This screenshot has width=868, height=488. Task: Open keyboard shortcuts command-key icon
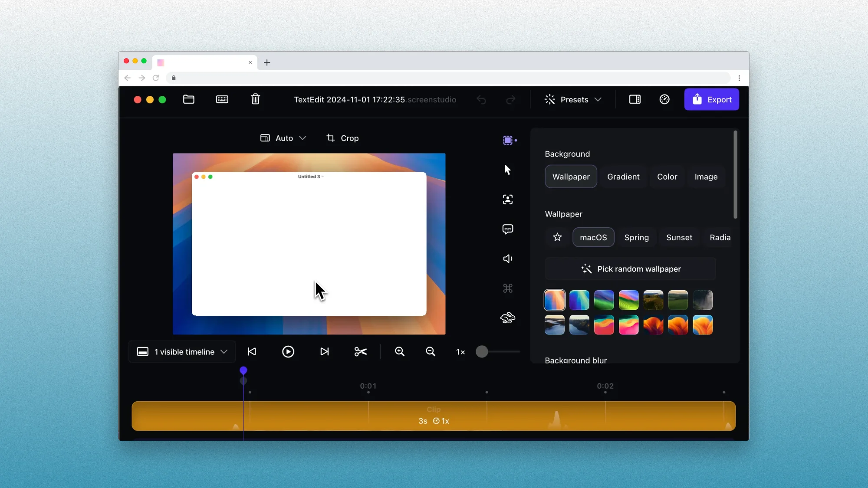[x=507, y=288]
